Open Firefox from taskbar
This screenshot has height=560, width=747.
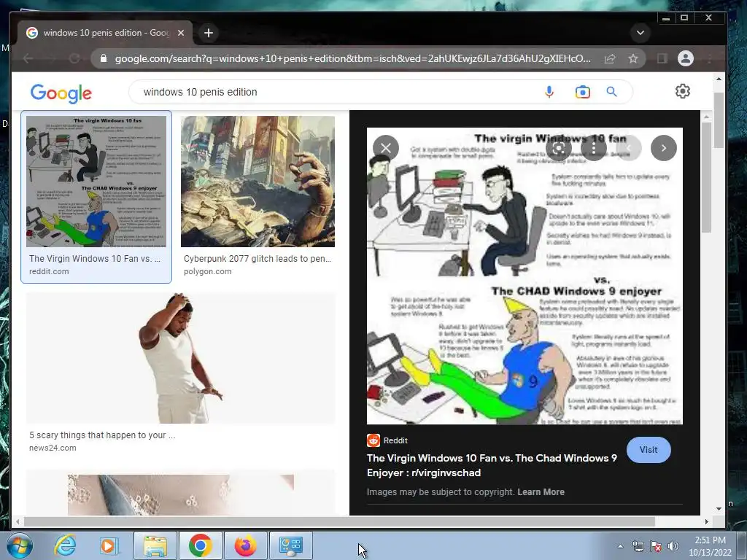click(x=245, y=545)
